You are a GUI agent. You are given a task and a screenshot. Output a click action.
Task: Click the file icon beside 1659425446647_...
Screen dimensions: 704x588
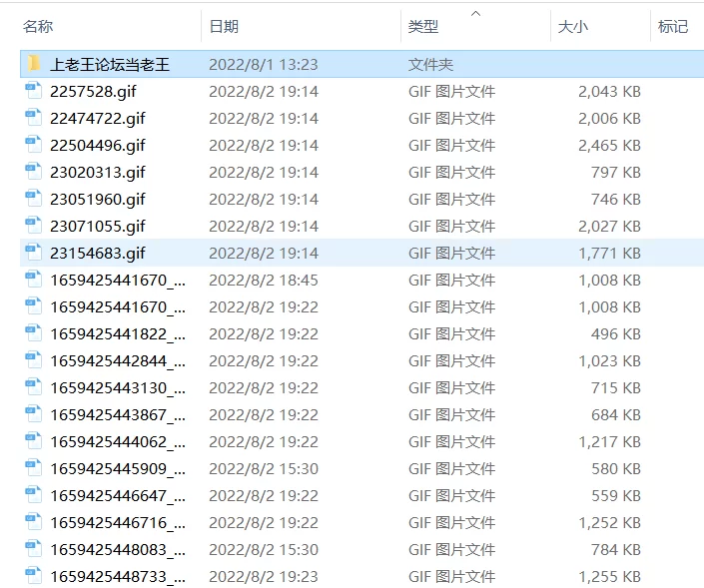tap(34, 494)
